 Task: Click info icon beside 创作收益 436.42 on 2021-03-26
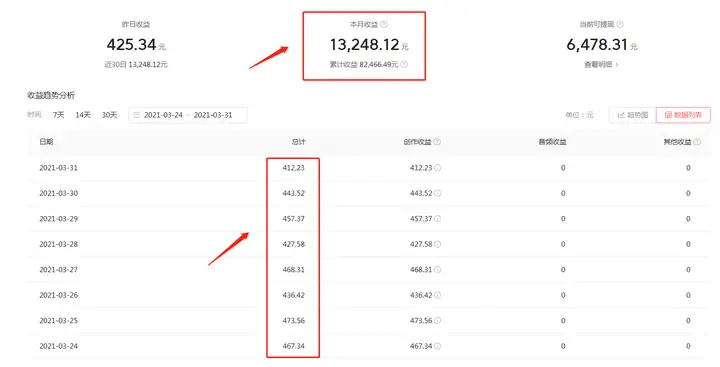(438, 295)
